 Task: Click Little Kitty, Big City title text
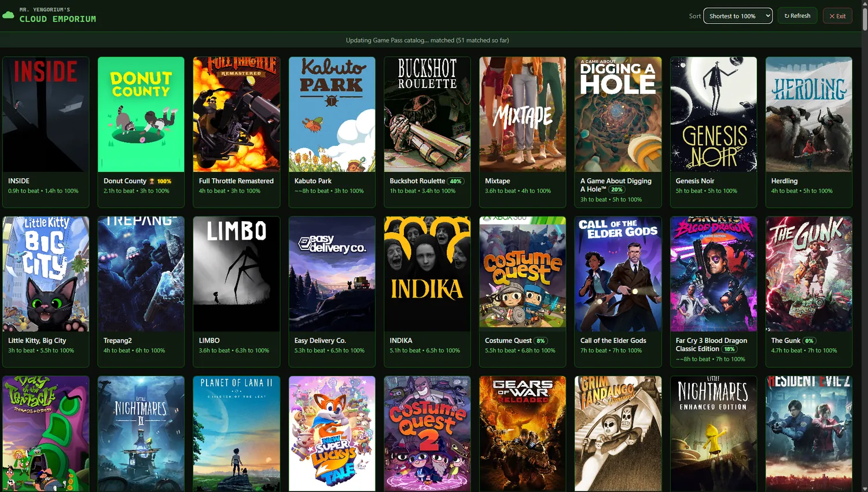point(37,341)
